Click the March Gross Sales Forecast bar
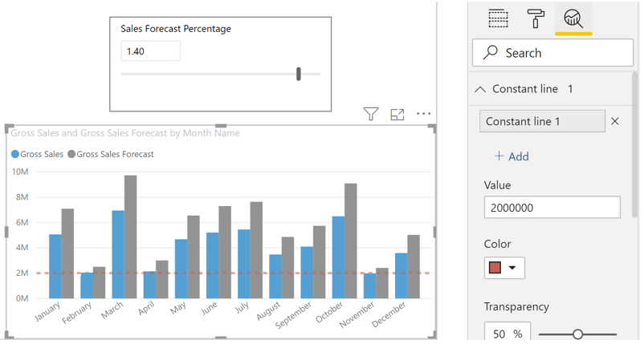 point(131,237)
